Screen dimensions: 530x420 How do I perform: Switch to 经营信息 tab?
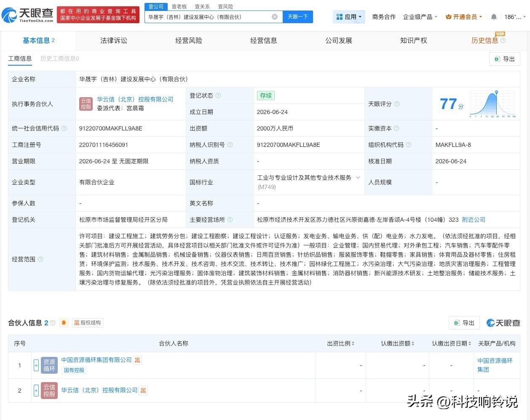click(264, 40)
